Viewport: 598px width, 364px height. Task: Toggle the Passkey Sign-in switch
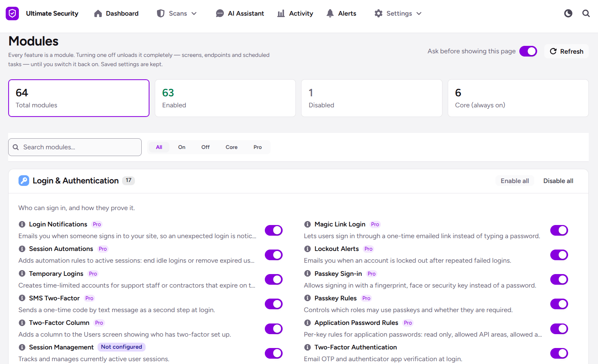pyautogui.click(x=559, y=279)
